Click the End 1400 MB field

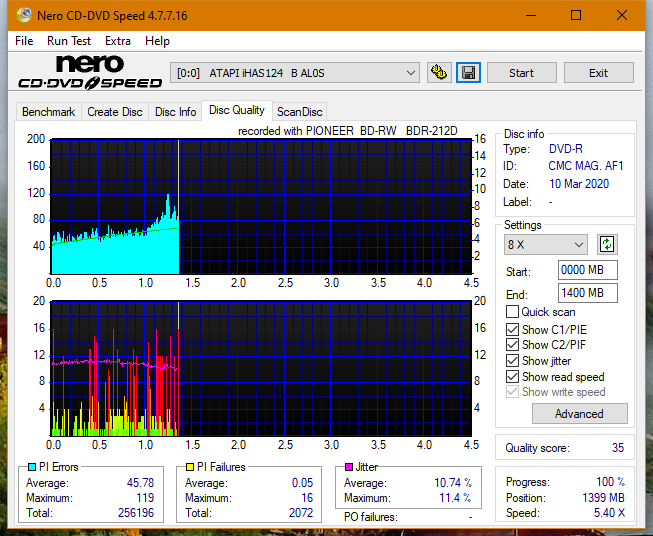[588, 293]
